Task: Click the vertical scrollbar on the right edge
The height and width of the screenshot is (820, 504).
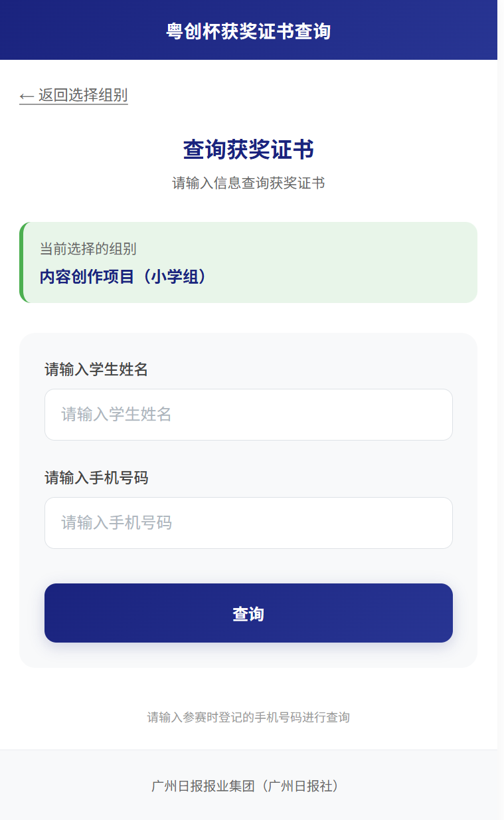Action: [x=501, y=399]
